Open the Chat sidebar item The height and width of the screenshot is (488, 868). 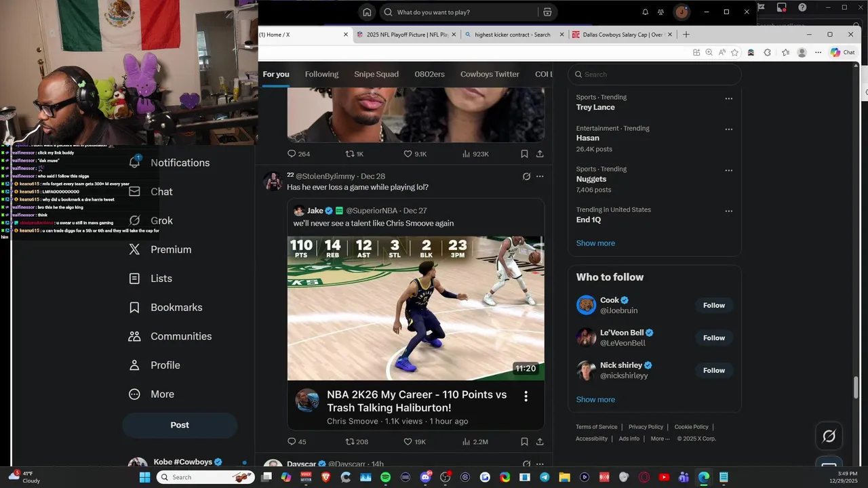[x=151, y=192]
